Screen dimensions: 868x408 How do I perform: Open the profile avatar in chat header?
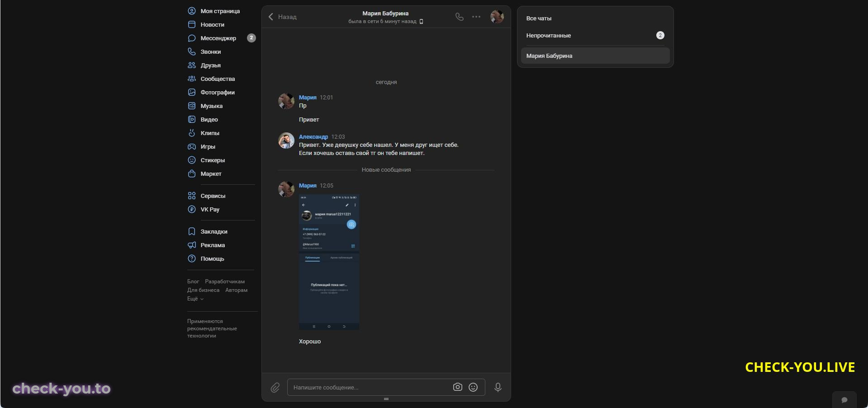point(497,17)
